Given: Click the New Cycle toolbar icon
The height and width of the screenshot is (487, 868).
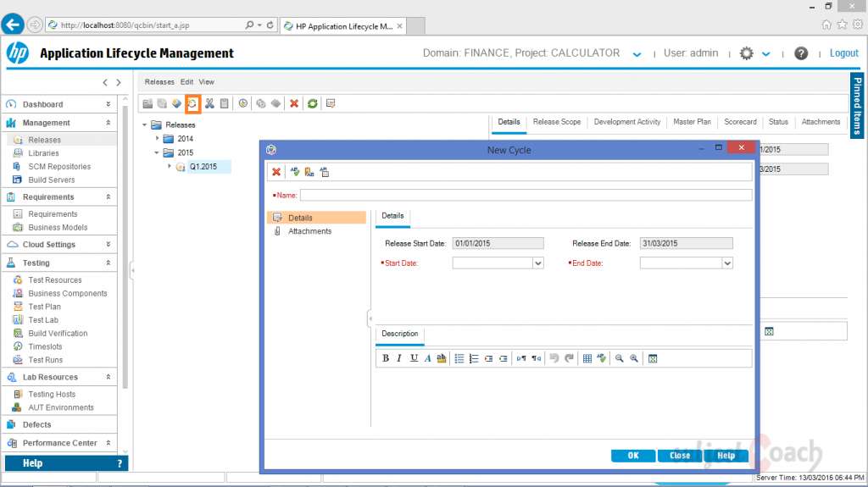Looking at the screenshot, I should click(192, 103).
